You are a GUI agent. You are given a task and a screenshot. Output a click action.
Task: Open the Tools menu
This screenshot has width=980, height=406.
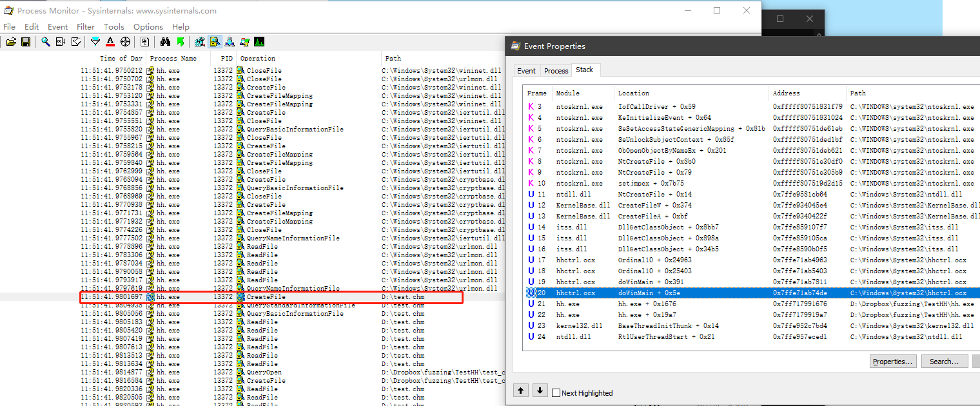pos(114,26)
